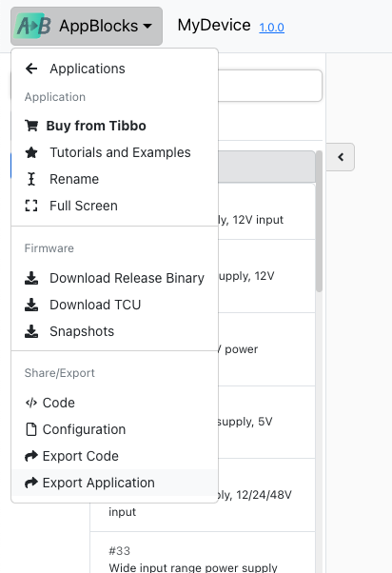The height and width of the screenshot is (573, 392).
Task: Select the list item ending 'supply, 5V'
Action: [x=266, y=422]
